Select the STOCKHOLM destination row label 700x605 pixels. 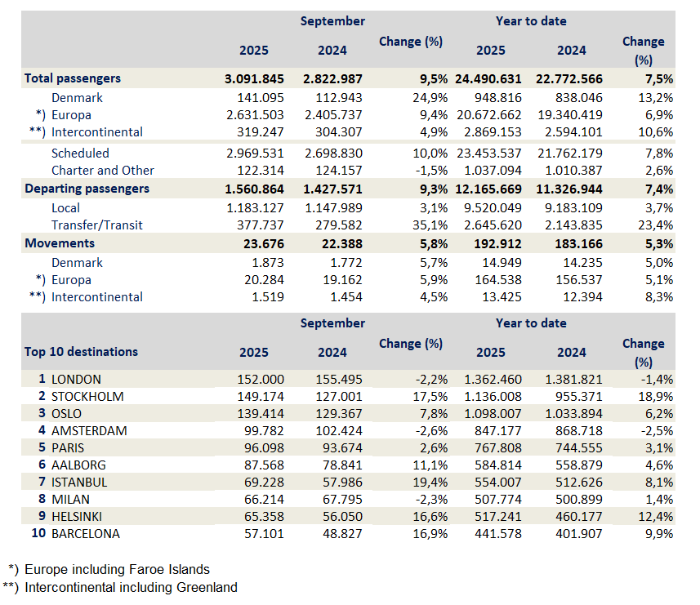pos(87,396)
